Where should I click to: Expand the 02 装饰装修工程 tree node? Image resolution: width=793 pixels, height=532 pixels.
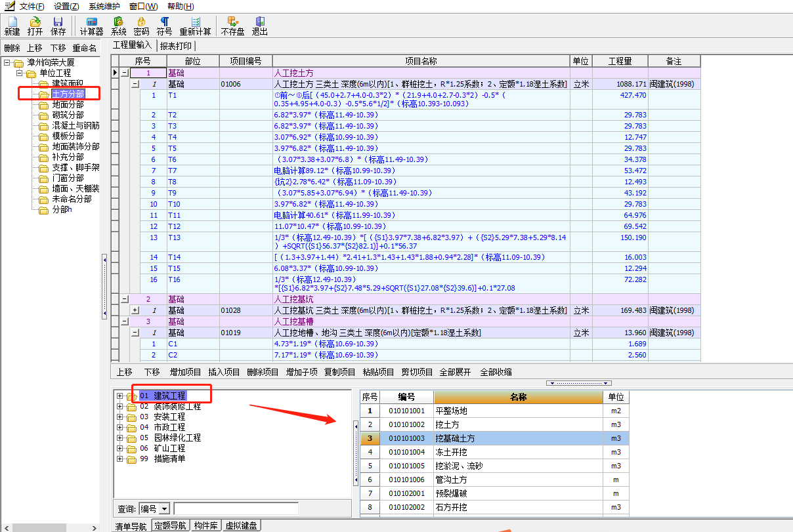[x=120, y=407]
